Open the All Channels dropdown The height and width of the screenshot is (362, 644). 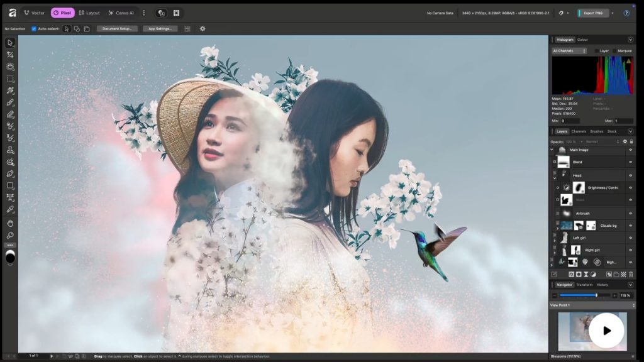(x=569, y=51)
